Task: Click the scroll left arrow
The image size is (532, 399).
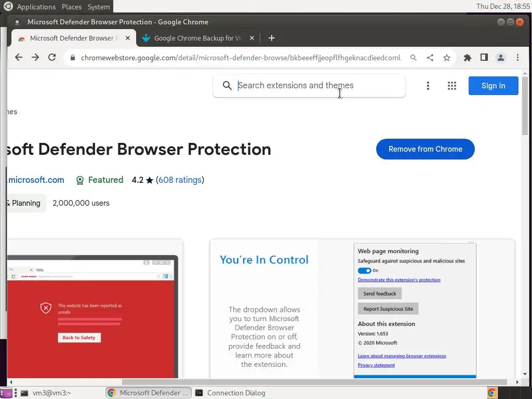Action: pyautogui.click(x=11, y=382)
